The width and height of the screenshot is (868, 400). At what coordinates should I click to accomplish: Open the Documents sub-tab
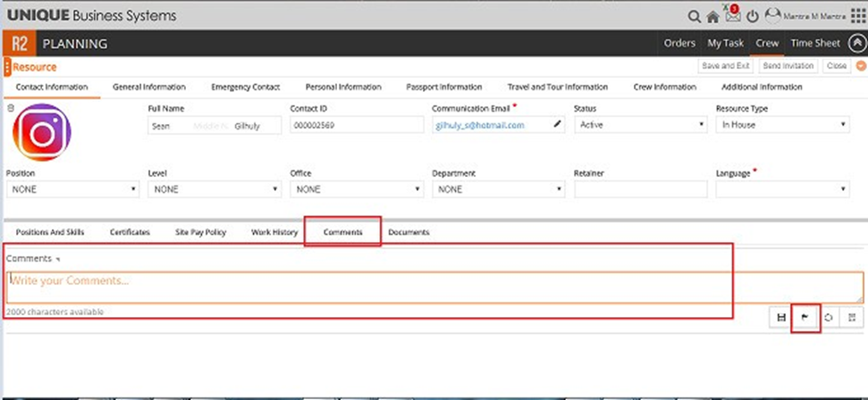pyautogui.click(x=409, y=232)
